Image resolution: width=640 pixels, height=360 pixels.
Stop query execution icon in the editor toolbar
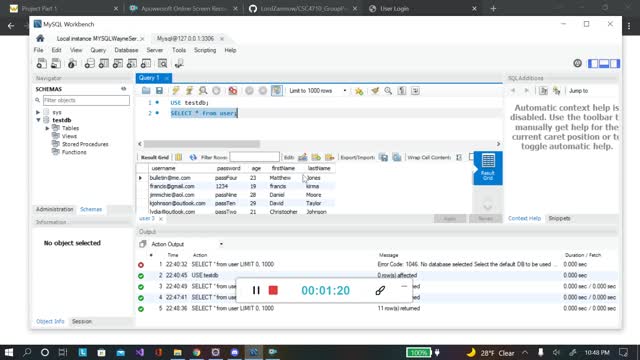pos(216,91)
